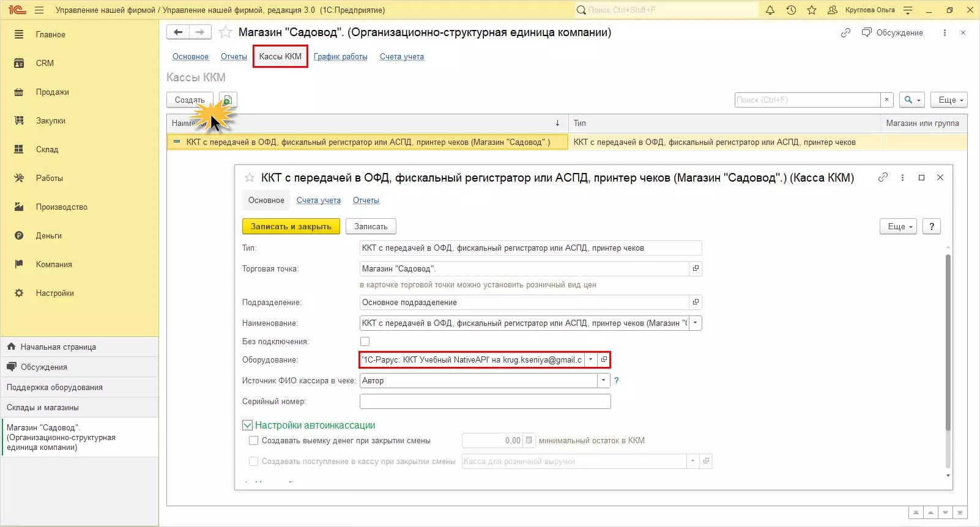
Task: Open Обсуждение for the shop
Action: tap(893, 33)
